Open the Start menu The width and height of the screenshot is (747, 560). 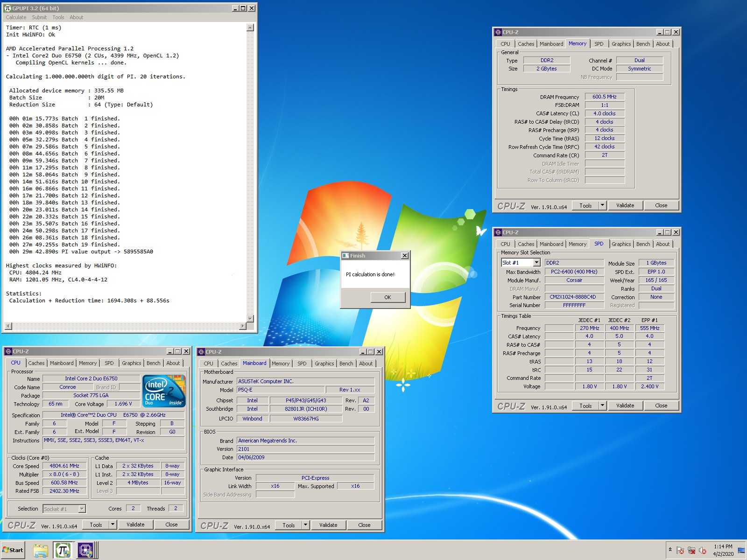(13, 550)
